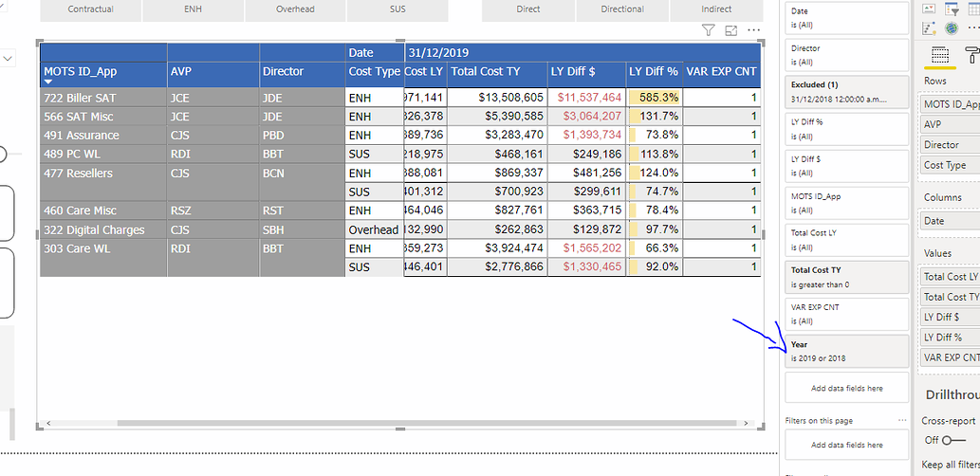
Task: Get more visuals via ellipsis icon
Action: click(972, 28)
